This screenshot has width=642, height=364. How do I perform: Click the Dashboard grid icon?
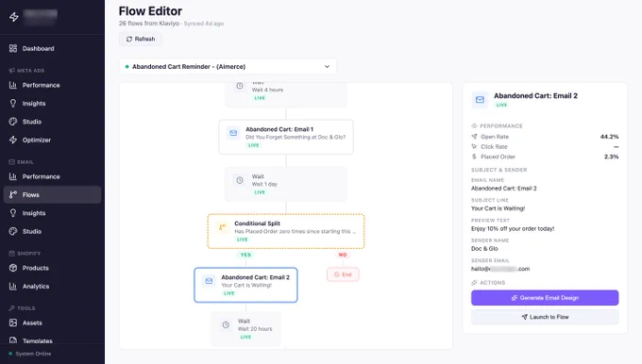tap(13, 48)
